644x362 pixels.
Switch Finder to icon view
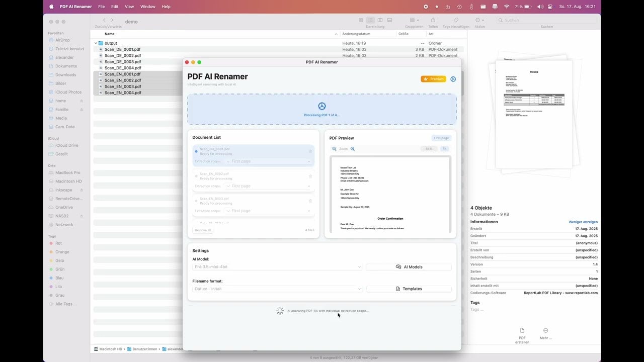[x=361, y=20]
